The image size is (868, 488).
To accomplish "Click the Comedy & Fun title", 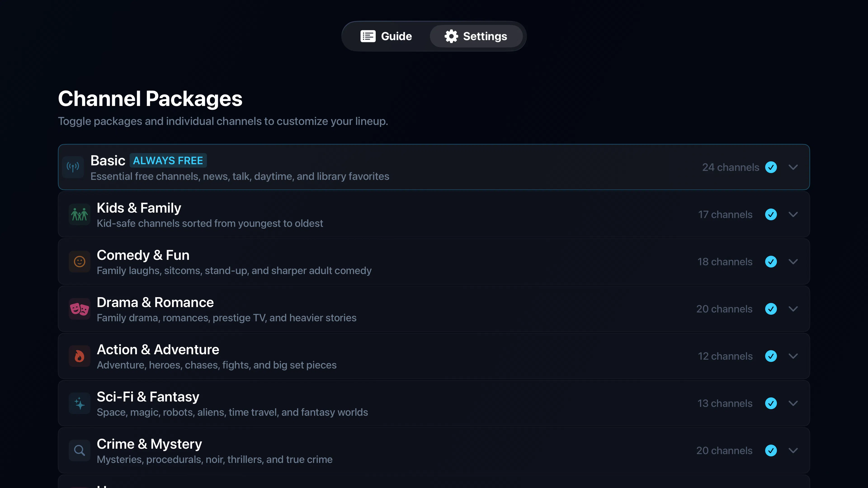I will coord(143,255).
